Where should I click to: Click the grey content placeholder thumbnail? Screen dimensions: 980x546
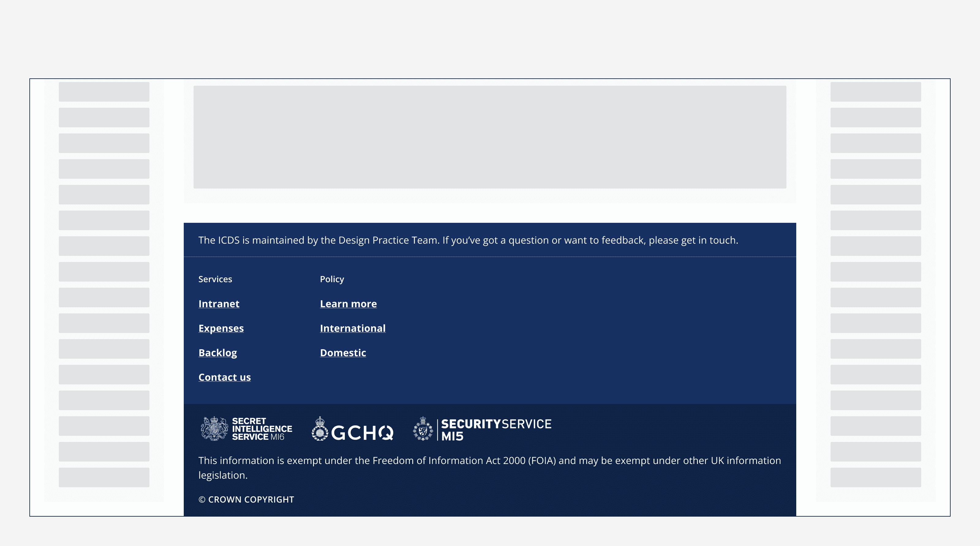[490, 137]
